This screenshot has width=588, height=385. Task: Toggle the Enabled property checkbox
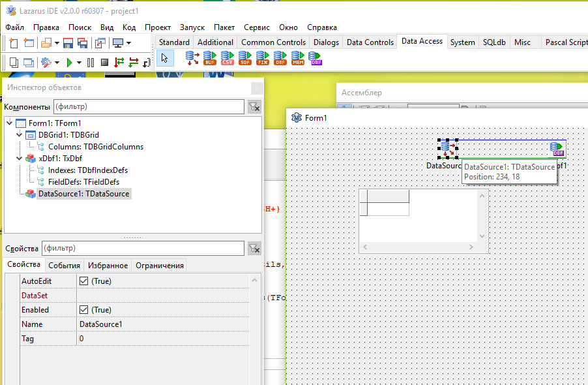(x=83, y=309)
